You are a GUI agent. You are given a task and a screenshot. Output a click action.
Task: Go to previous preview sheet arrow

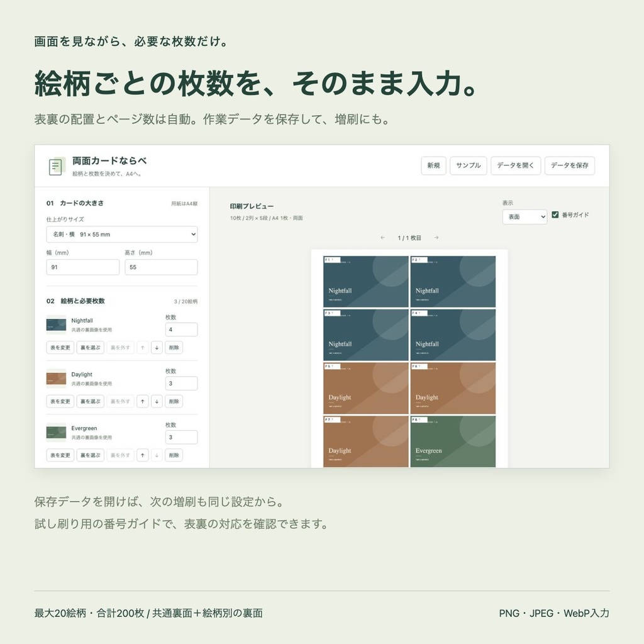click(383, 238)
